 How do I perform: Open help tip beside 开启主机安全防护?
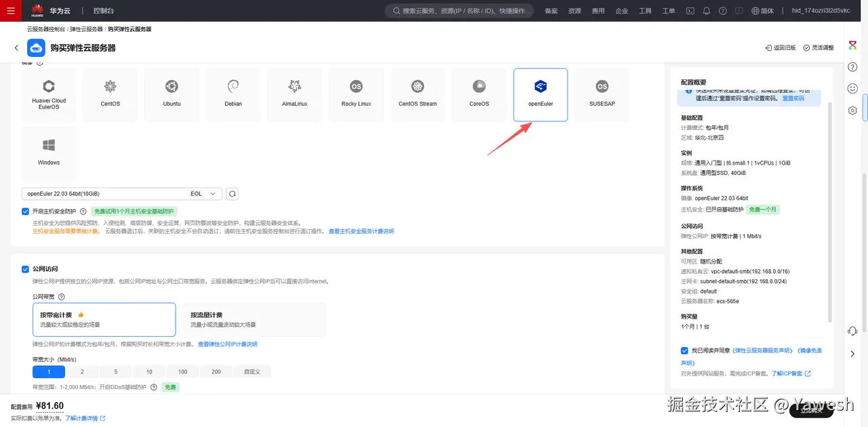coord(83,211)
